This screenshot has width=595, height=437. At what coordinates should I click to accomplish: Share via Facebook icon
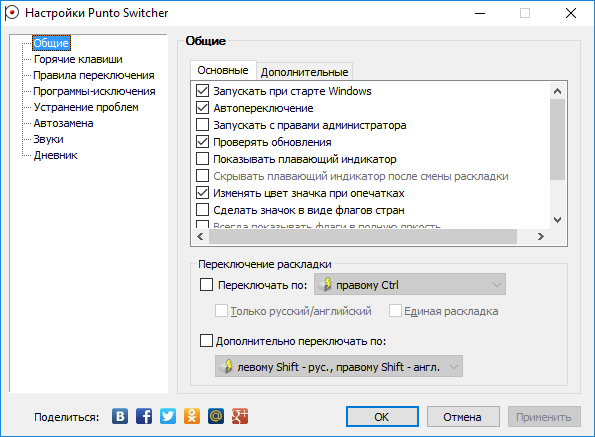coord(144,417)
